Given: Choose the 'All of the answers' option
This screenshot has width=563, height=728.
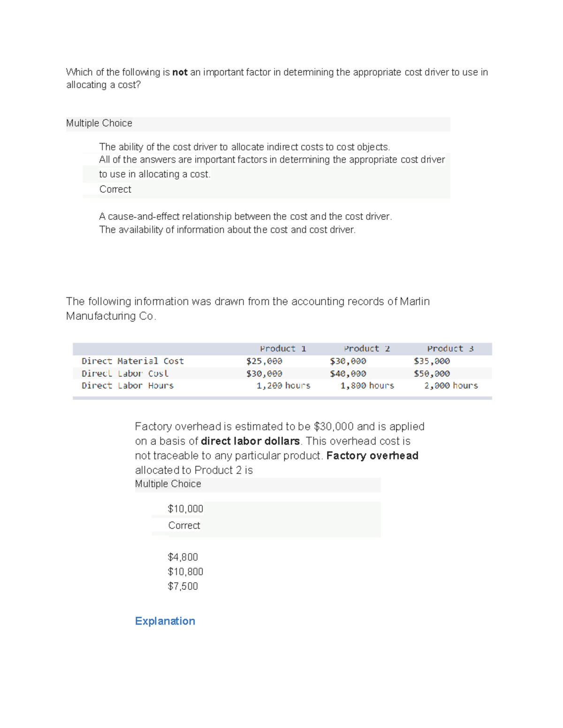Looking at the screenshot, I should pyautogui.click(x=272, y=167).
